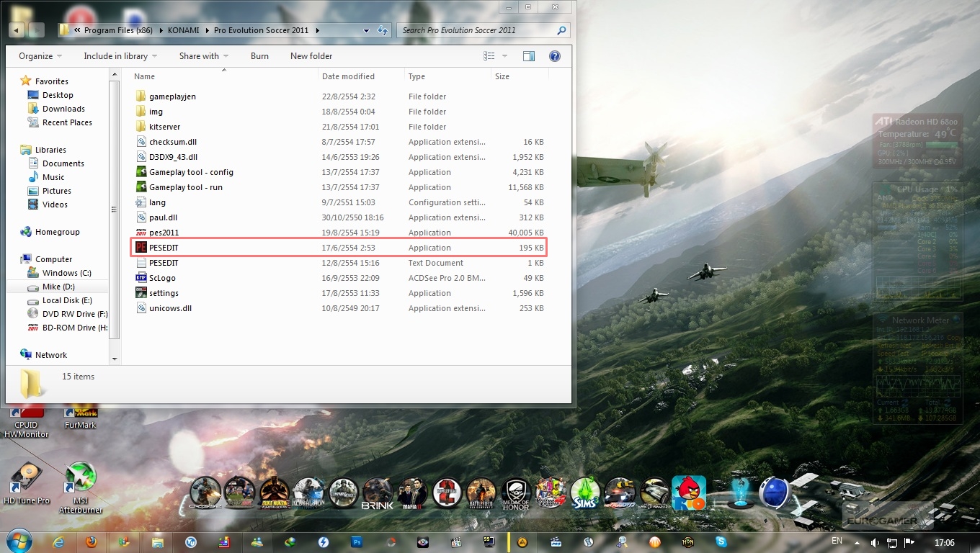Open the CPUID HWMonitor desktop shortcut
Image resolution: width=980 pixels, height=553 pixels.
[x=27, y=422]
